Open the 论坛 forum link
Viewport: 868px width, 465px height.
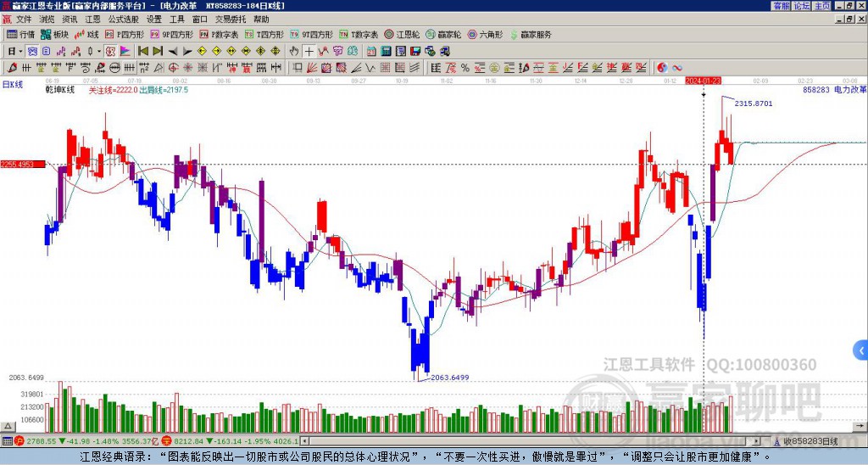(802, 6)
